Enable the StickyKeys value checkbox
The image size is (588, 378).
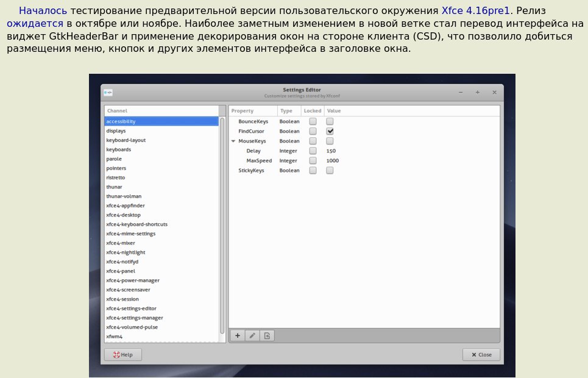(330, 170)
